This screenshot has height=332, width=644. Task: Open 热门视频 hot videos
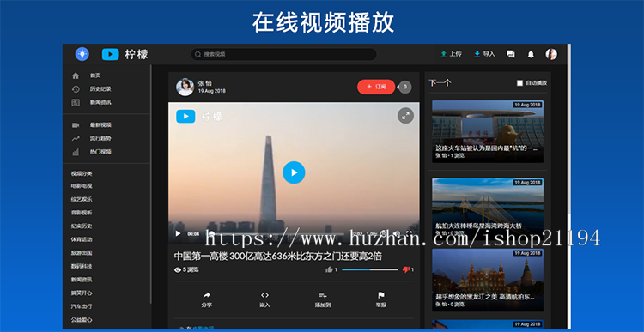pos(100,152)
